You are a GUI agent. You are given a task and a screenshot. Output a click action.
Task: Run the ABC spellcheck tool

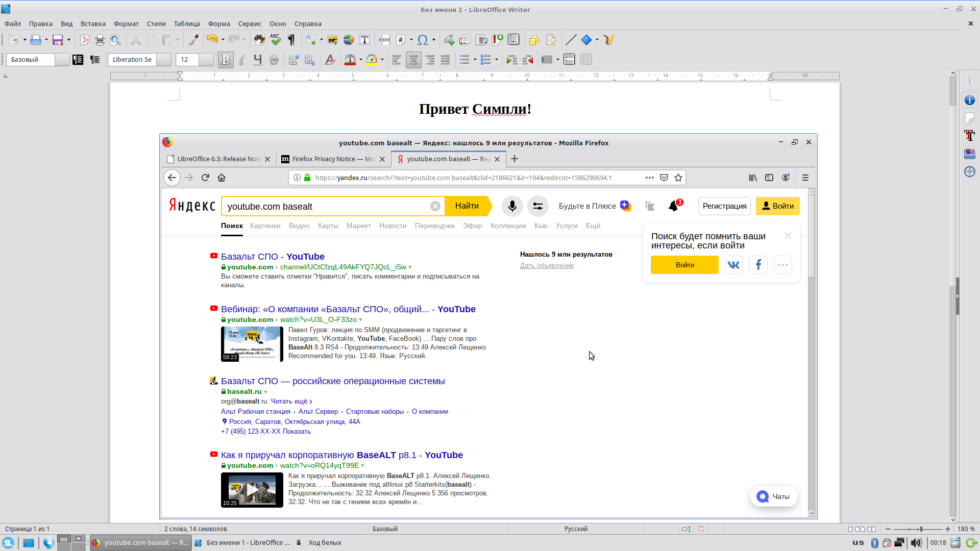point(276,40)
